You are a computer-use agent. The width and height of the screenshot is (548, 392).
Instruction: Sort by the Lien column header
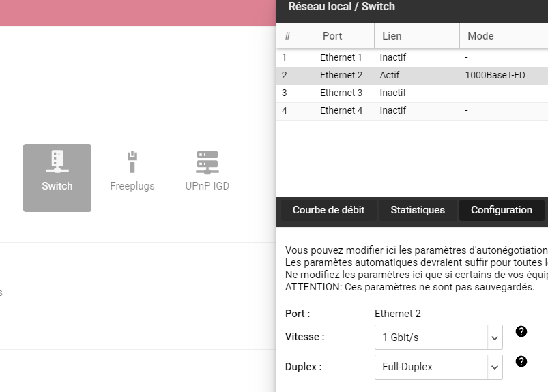click(416, 36)
